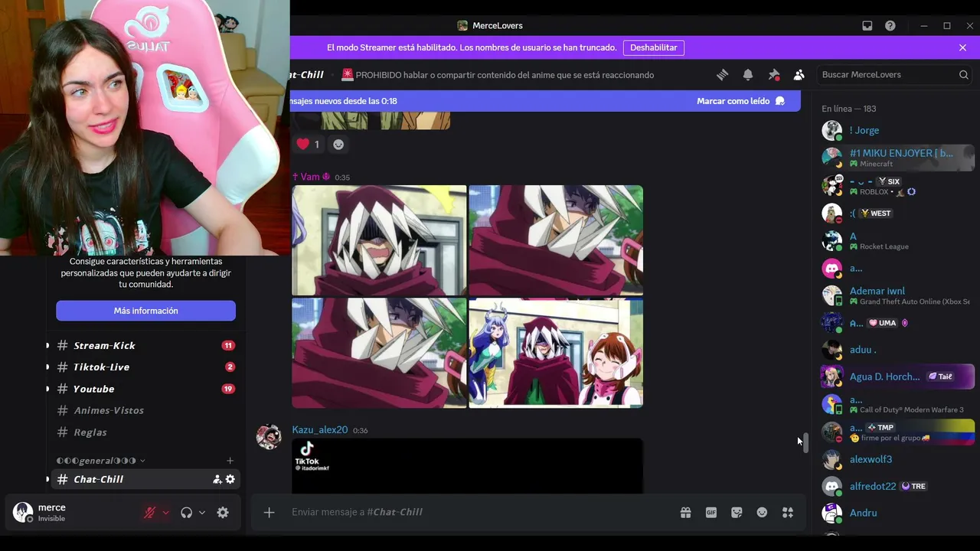
Task: Focus the Buscar MerceLovers search field
Action: 895,75
